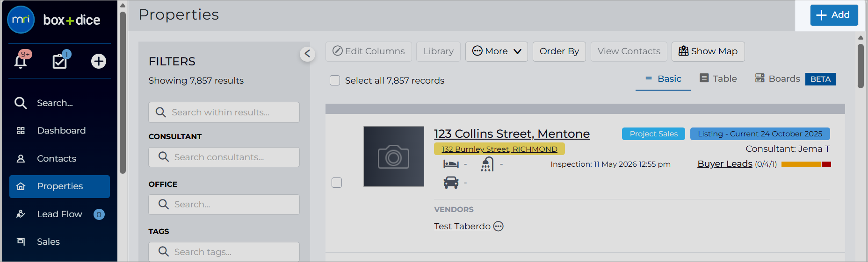
Task: Open the 123 Collins Street, Mentone link
Action: [512, 134]
